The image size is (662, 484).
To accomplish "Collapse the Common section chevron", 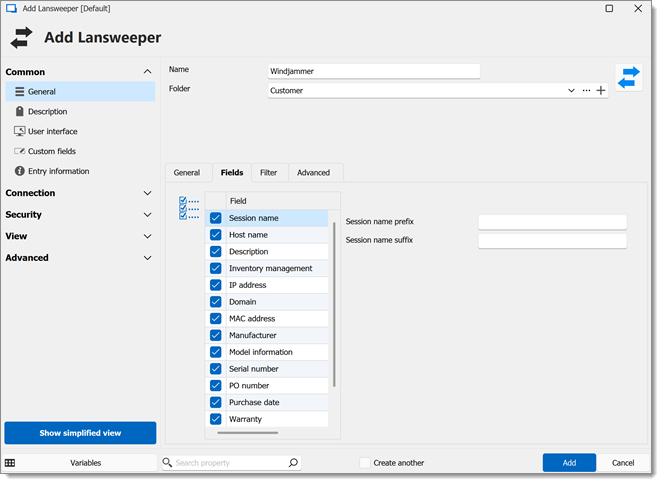I will [147, 72].
